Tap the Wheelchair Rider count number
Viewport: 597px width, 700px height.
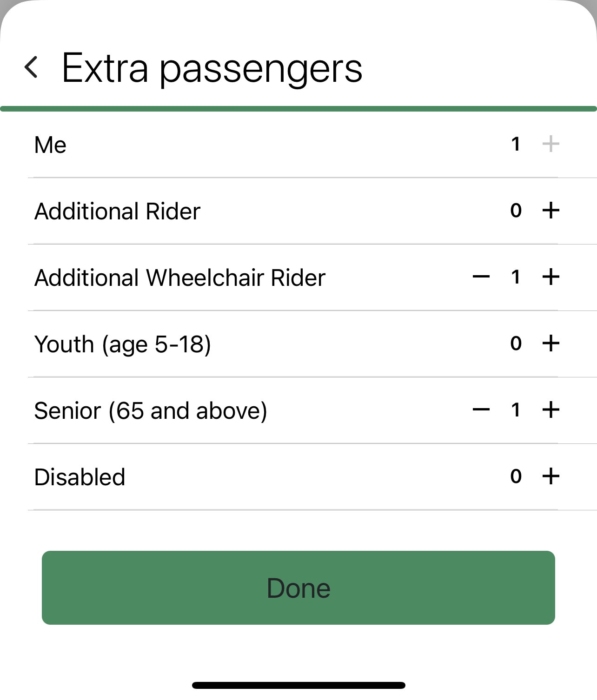click(516, 277)
